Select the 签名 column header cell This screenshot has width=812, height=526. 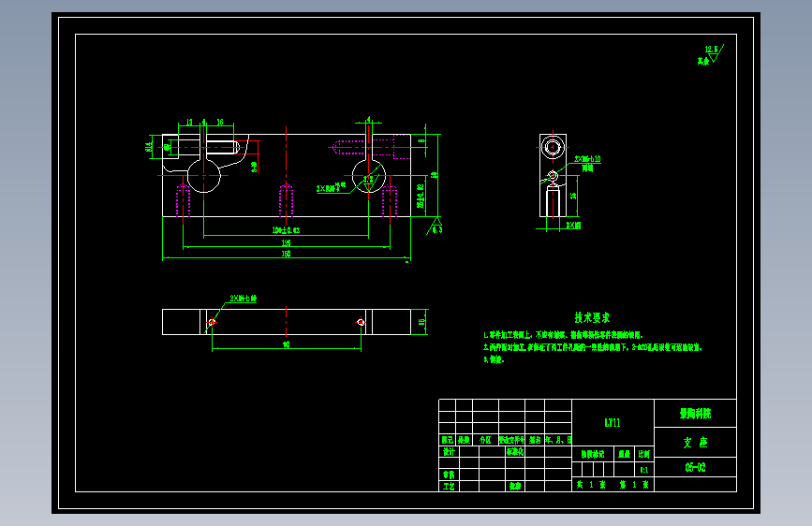point(535,440)
